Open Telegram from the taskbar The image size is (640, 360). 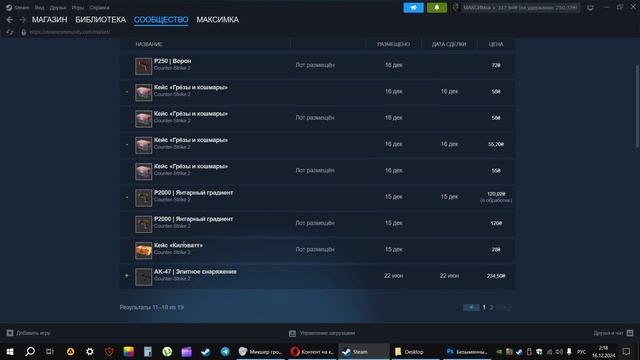[x=225, y=351]
